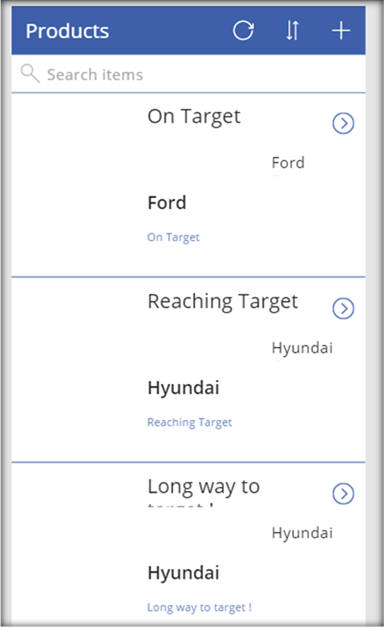This screenshot has height=627, width=384.
Task: Open details arrow for Reaching Target item
Action: pos(343,308)
